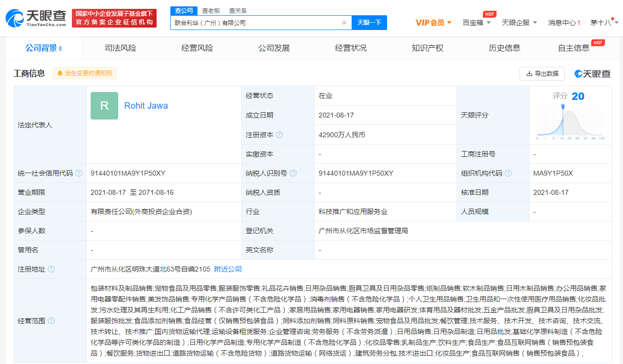This screenshot has width=623, height=364.
Task: Switch to the 司法风险 tab
Action: 120,48
